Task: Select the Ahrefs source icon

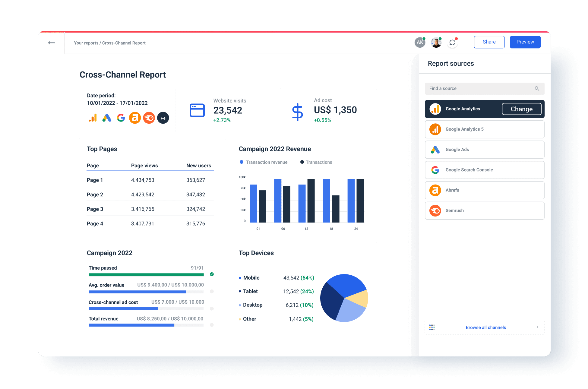Action: coord(435,190)
